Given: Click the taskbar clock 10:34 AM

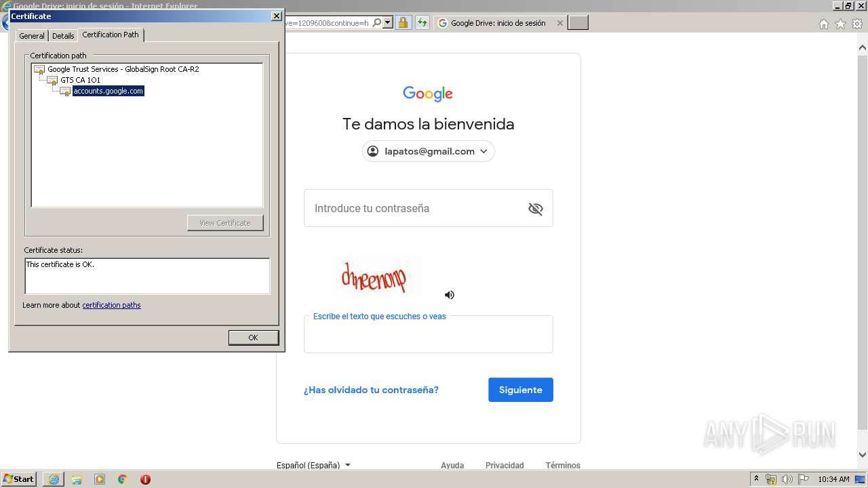Looking at the screenshot, I should point(833,479).
